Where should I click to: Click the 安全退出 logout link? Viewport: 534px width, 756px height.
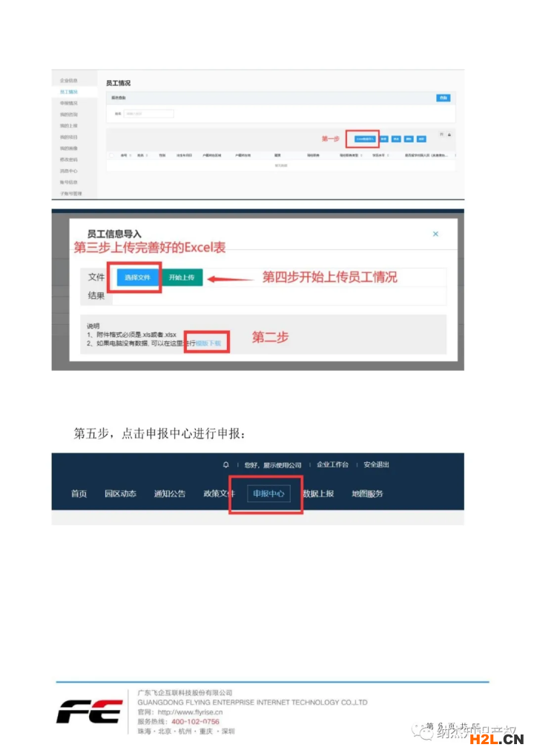[x=376, y=464]
